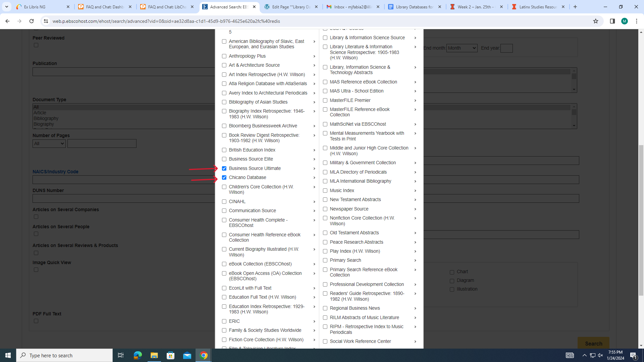Open End month dropdown
The height and width of the screenshot is (362, 644).
click(462, 48)
